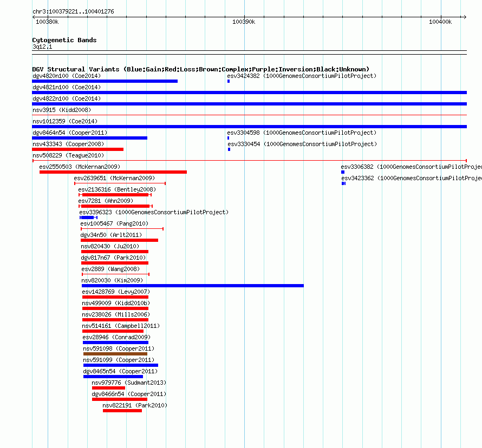
Task: Click the 100390k ruler position label
Action: (244, 22)
